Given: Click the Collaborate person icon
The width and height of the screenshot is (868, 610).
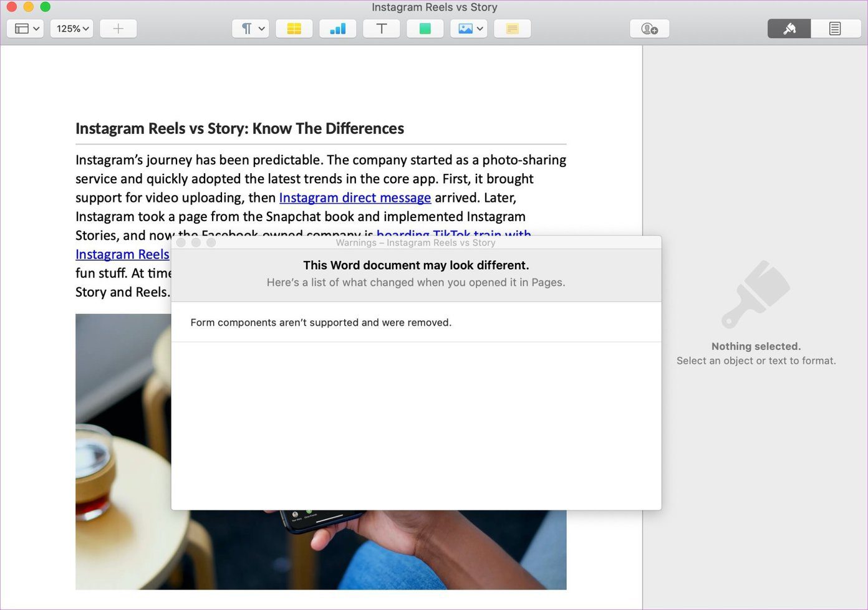Looking at the screenshot, I should 650,29.
